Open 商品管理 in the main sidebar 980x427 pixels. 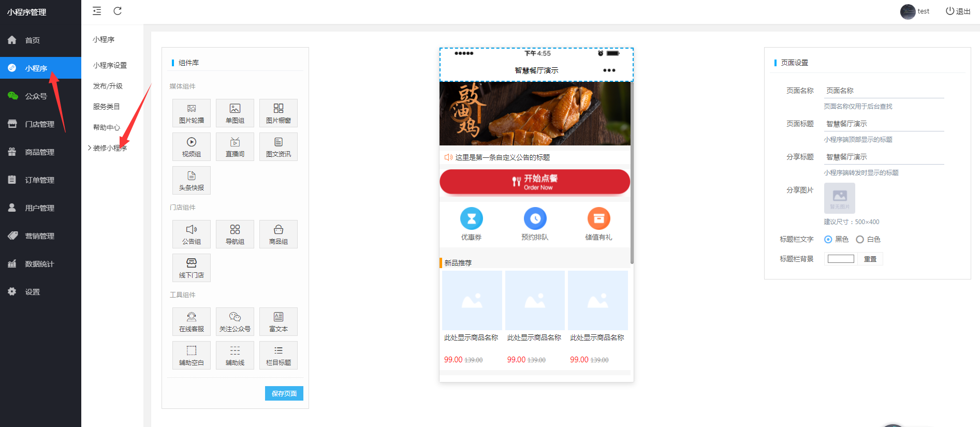coord(40,152)
